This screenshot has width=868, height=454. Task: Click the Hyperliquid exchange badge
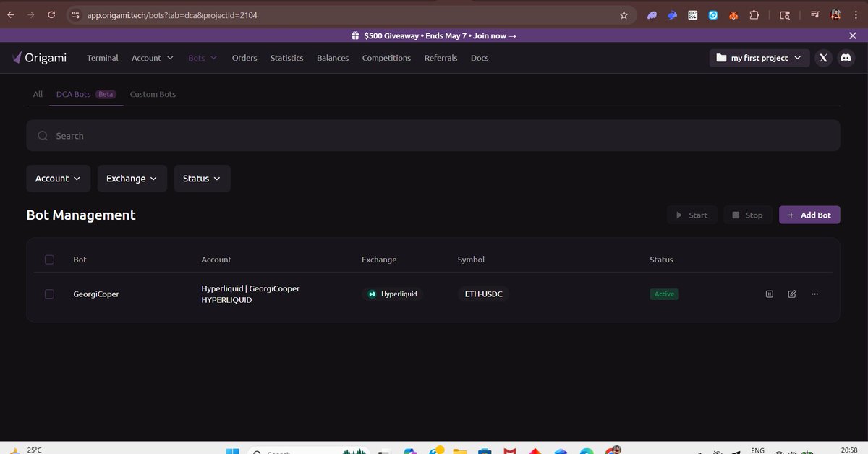pos(393,294)
